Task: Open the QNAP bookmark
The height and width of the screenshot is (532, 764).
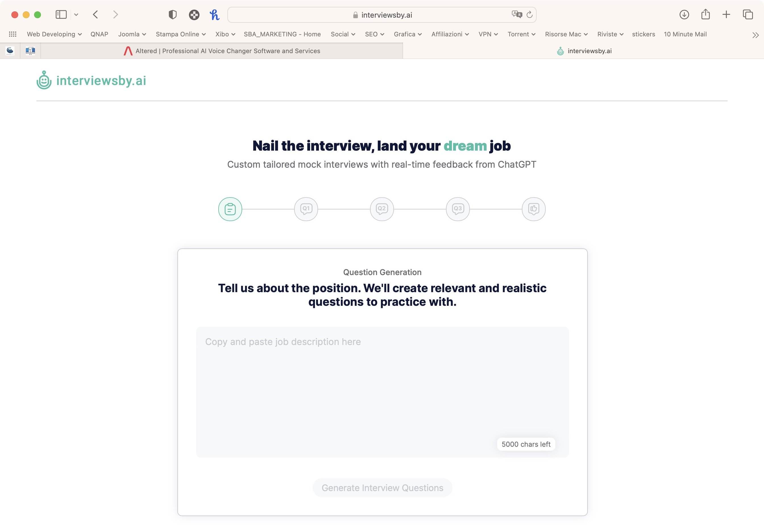Action: pyautogui.click(x=99, y=34)
